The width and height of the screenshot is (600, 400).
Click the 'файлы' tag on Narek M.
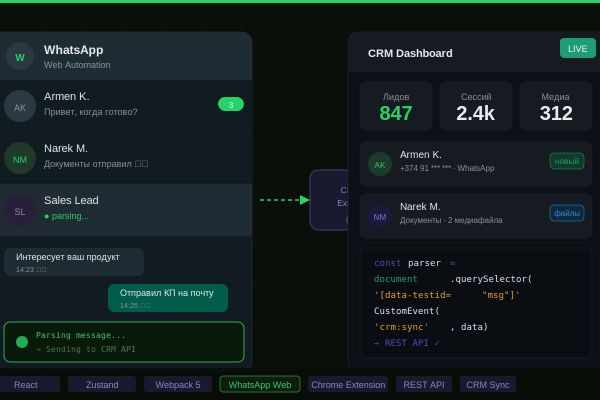pyautogui.click(x=567, y=213)
